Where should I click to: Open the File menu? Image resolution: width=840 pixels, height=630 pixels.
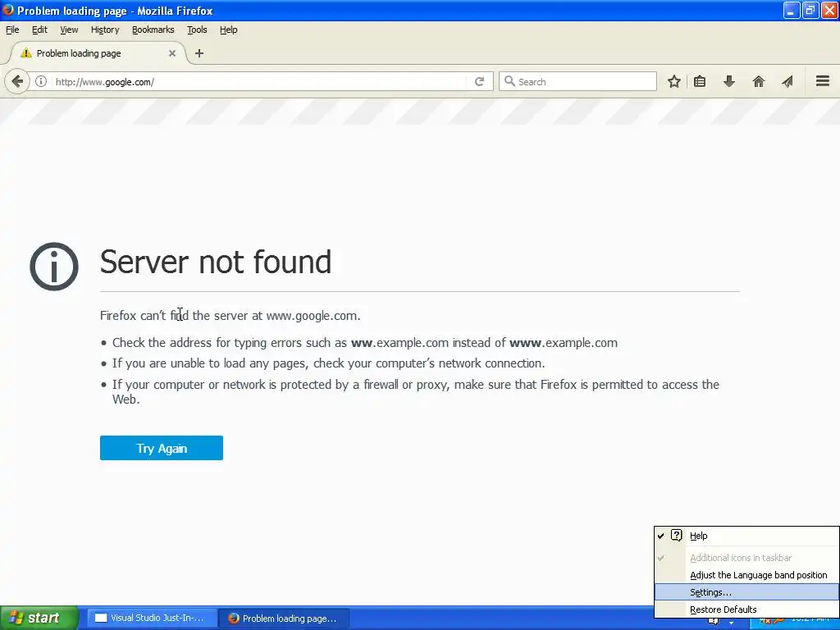[x=12, y=30]
